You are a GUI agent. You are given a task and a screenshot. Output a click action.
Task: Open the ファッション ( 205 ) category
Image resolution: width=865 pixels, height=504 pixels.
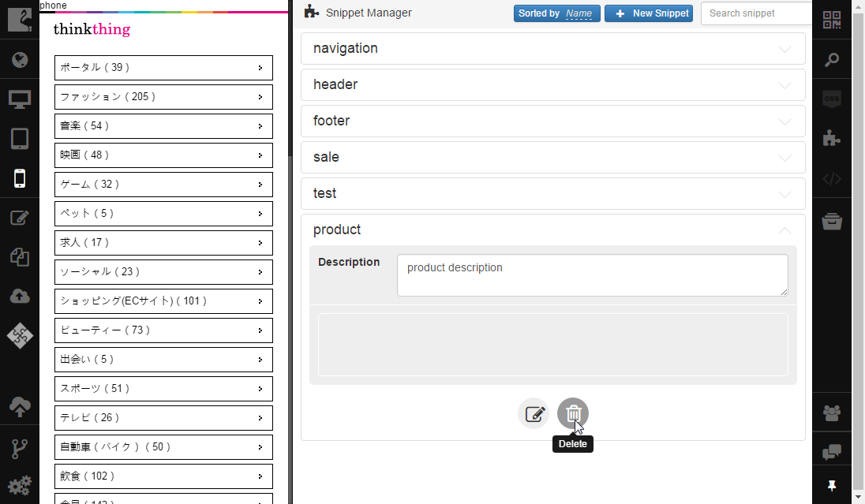click(x=163, y=97)
